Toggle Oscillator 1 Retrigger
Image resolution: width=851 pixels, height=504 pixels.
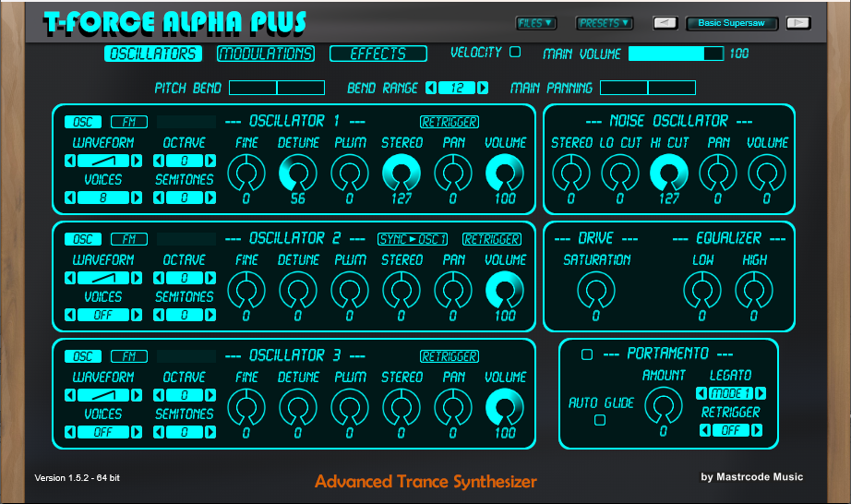coord(449,122)
